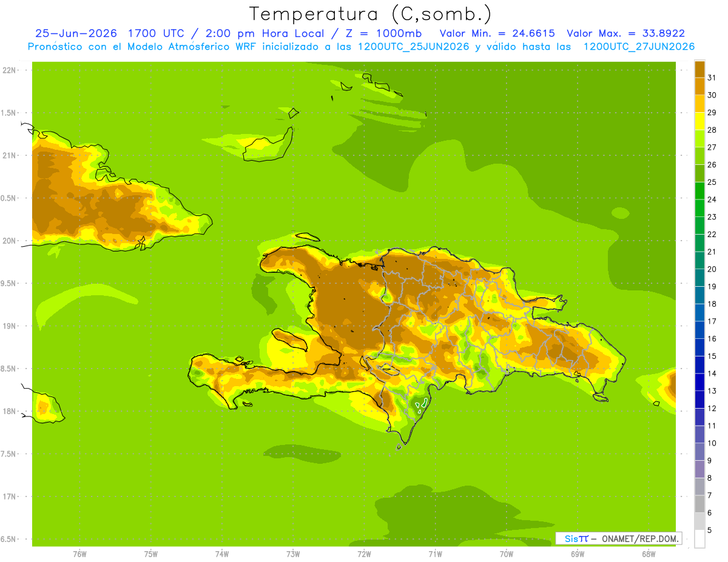728x562 pixels.
Task: Select the date text "25-Jun-2026"
Action: click(x=76, y=33)
